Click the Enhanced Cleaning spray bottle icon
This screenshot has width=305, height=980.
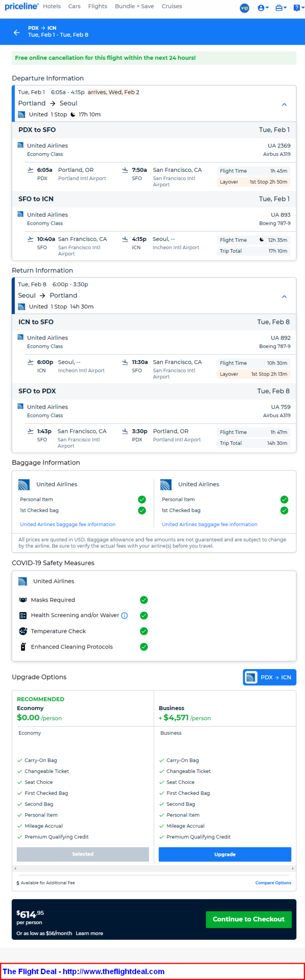coord(23,646)
